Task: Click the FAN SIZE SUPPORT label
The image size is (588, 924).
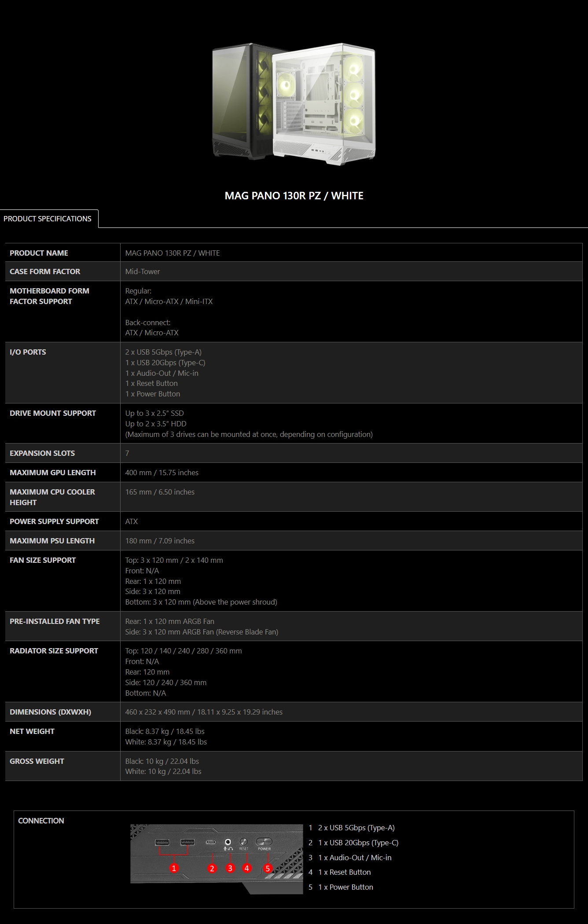Action: (43, 560)
